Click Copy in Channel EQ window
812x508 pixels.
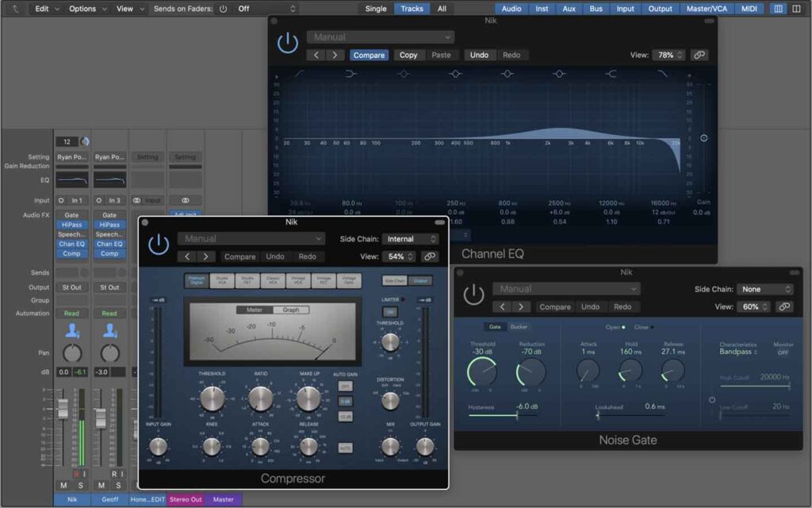408,55
